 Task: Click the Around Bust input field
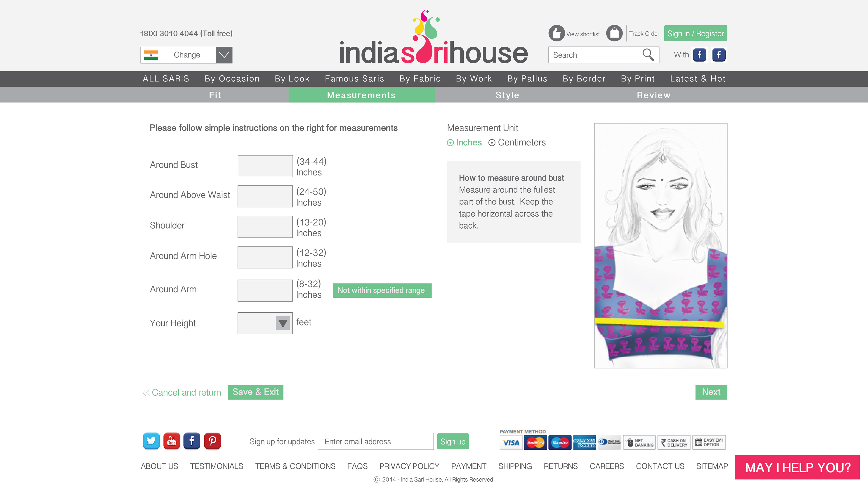265,166
